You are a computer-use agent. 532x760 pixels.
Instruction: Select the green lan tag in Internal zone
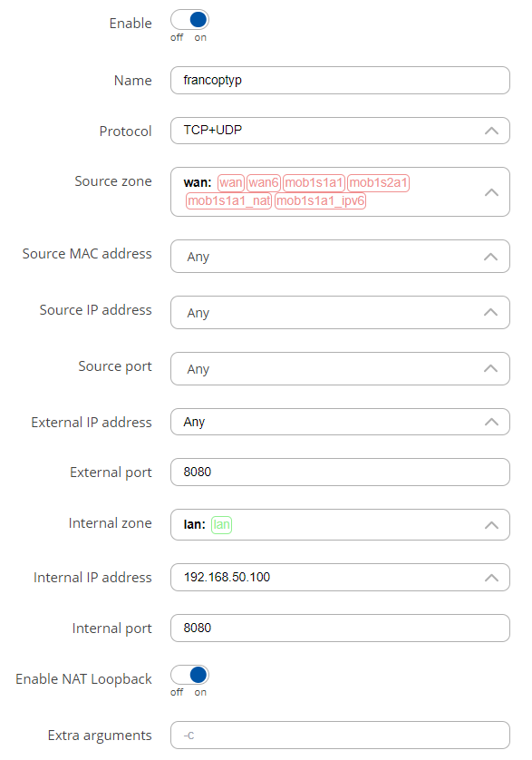tap(222, 525)
